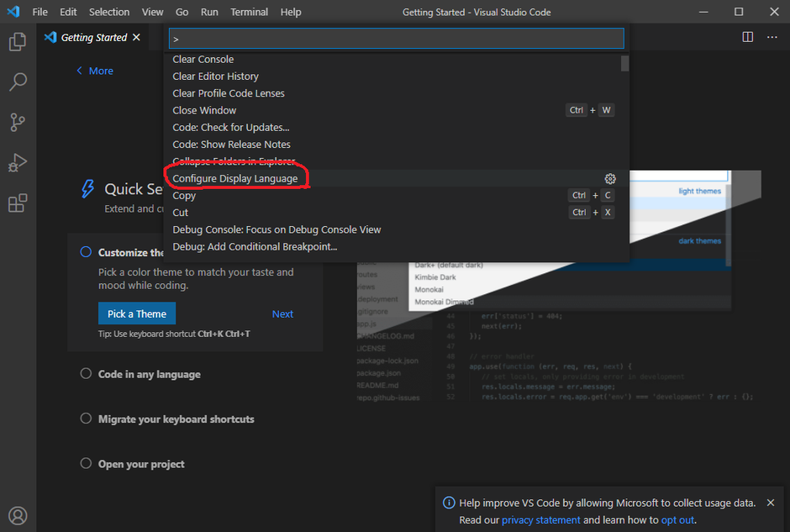Select Code: Show Release Notes command

(396, 145)
